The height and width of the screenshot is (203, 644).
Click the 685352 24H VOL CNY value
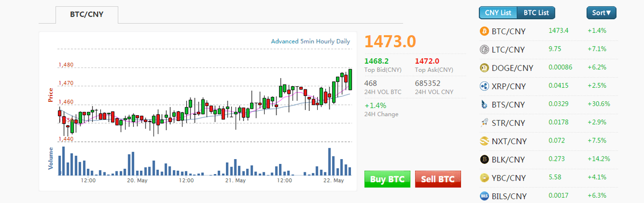click(x=428, y=83)
